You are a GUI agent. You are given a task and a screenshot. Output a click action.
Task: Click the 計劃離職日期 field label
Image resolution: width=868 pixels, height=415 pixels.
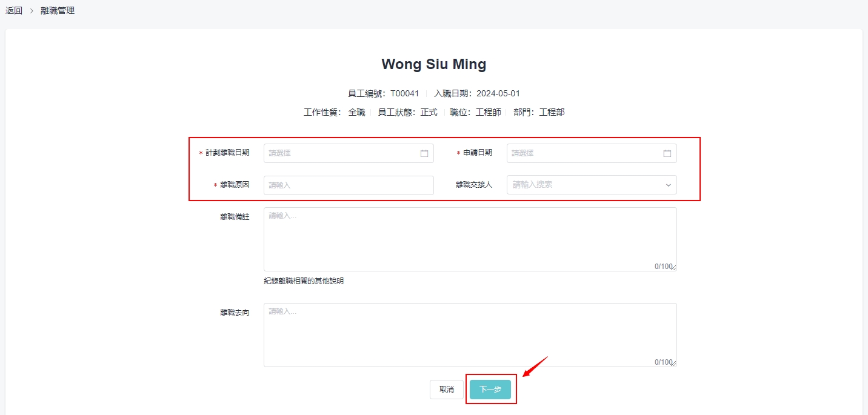pos(227,153)
